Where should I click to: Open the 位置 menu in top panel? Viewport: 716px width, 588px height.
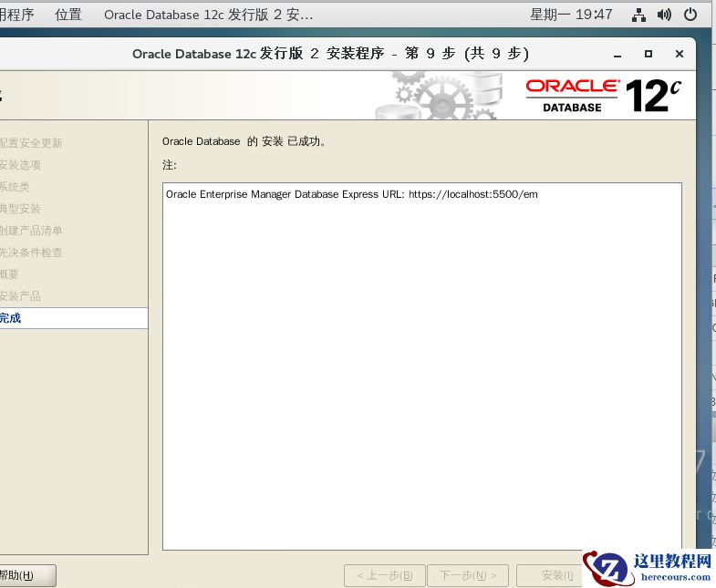point(68,15)
